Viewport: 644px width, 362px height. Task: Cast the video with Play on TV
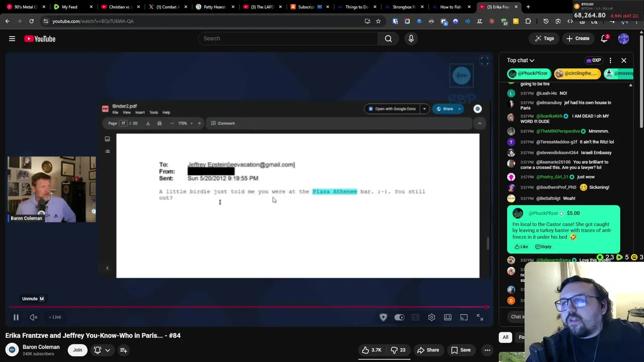(464, 317)
